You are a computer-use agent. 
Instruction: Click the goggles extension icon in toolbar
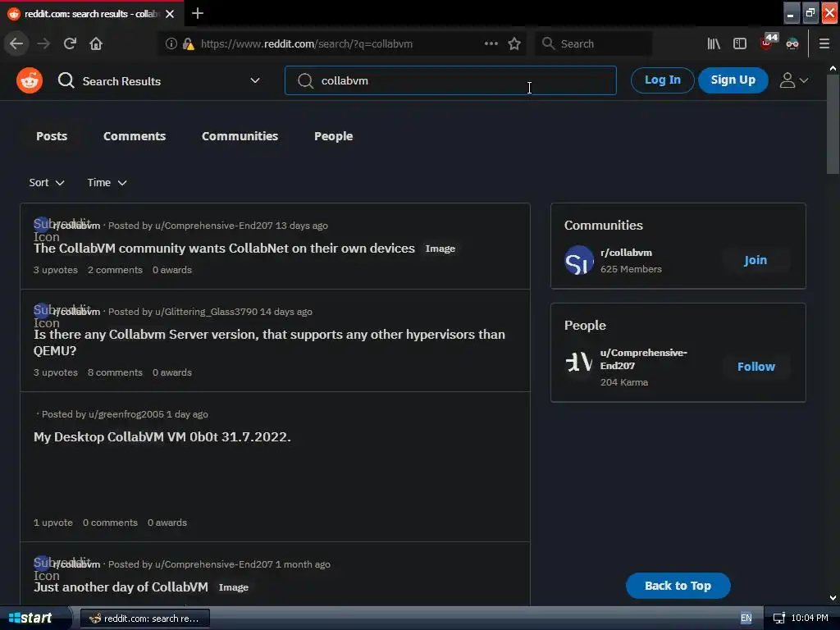point(792,44)
